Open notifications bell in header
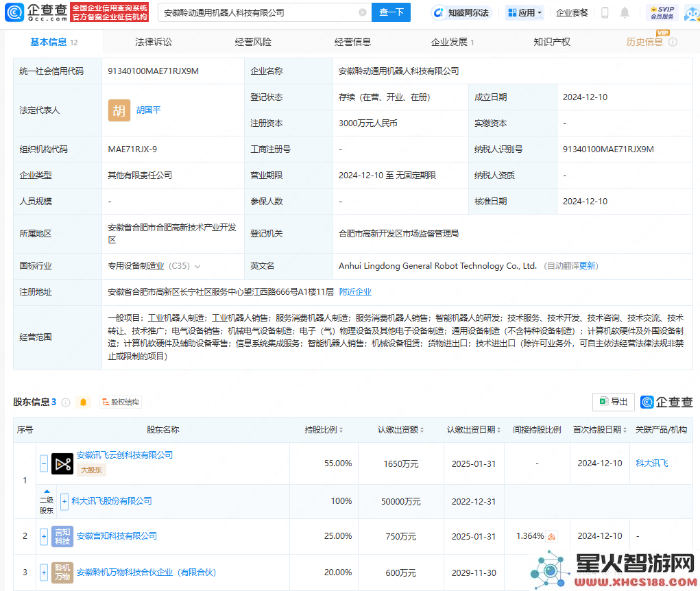The image size is (700, 591). (625, 12)
